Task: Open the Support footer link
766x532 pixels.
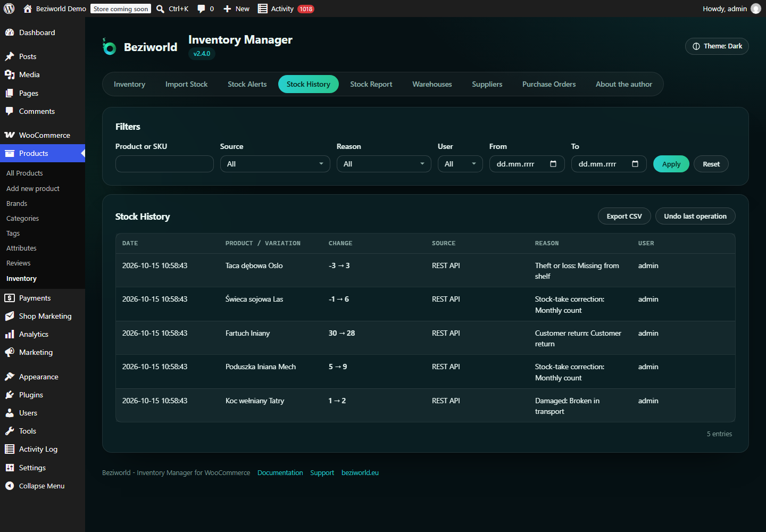Action: (322, 472)
